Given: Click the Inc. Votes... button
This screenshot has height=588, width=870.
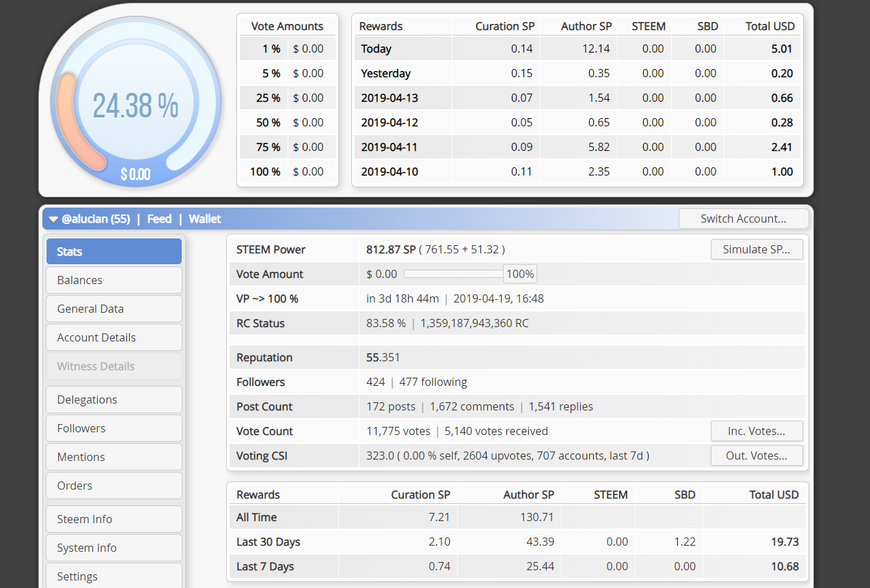Looking at the screenshot, I should [757, 431].
